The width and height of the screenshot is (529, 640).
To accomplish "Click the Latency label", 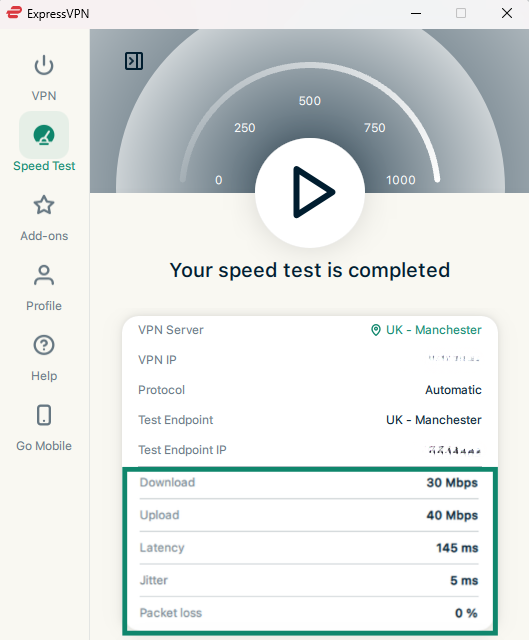I will click(162, 548).
